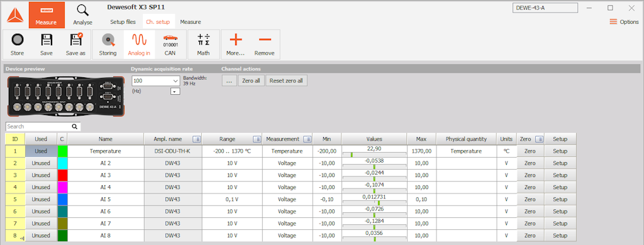Zero the AI 5 channel
Screen dimensions: 644x245
point(530,199)
